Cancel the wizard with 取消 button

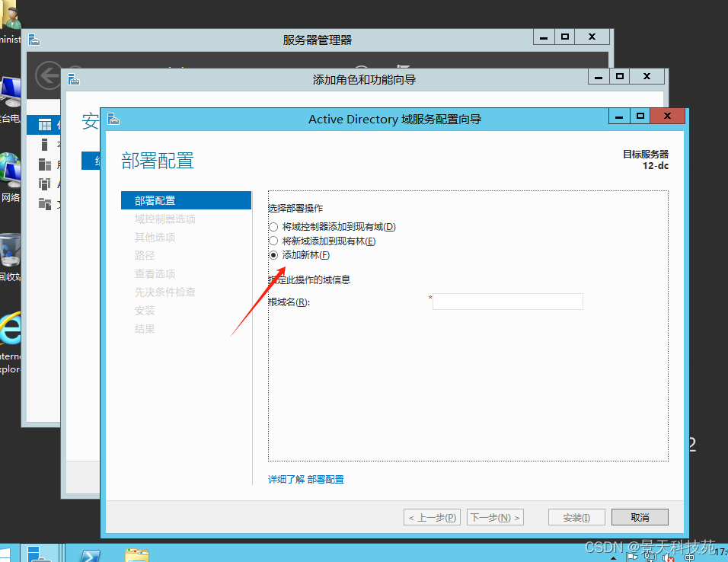(x=640, y=517)
